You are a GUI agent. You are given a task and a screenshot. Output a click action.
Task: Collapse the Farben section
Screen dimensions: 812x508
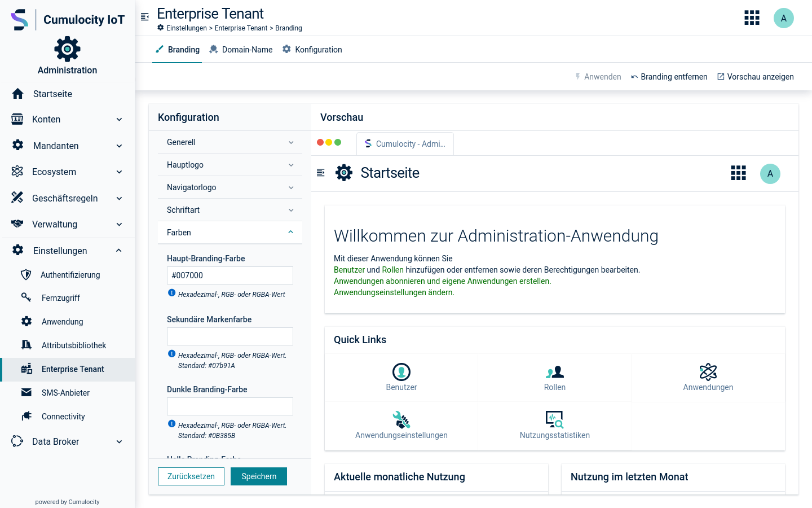click(230, 233)
